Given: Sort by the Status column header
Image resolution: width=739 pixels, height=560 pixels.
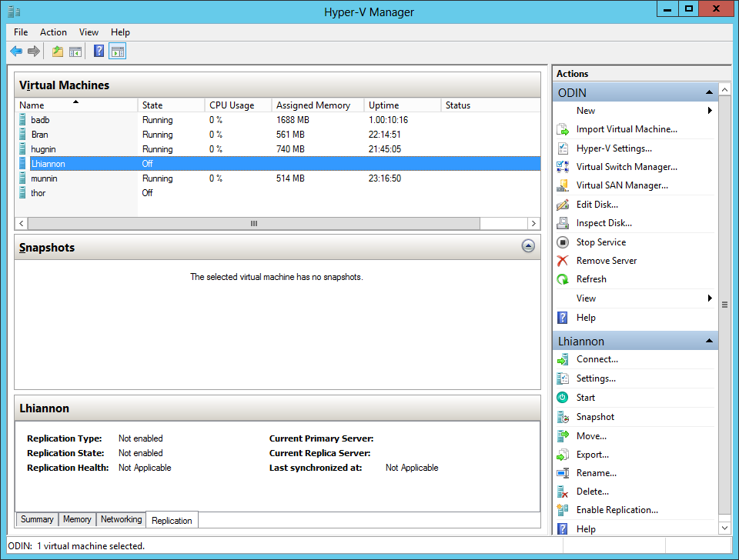Looking at the screenshot, I should (x=490, y=105).
